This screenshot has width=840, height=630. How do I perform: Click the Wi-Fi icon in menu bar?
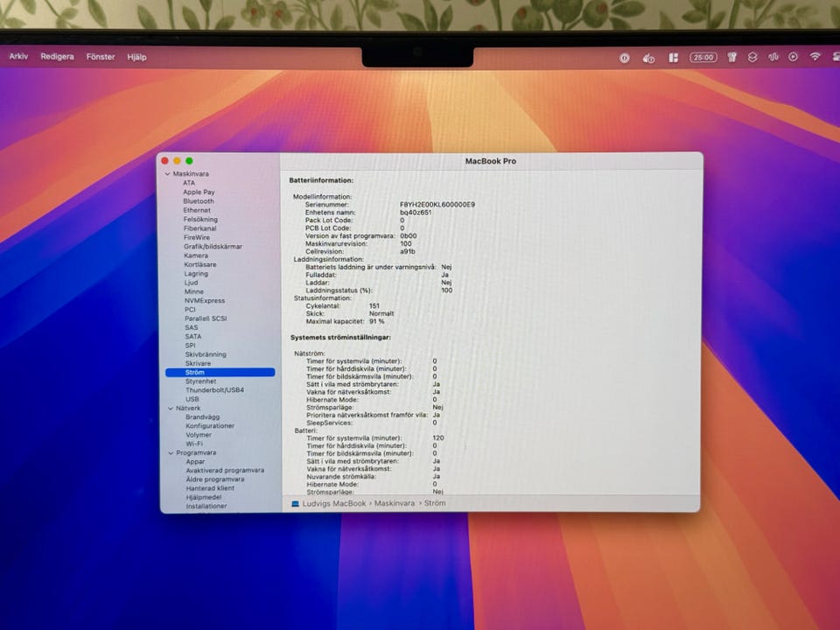815,57
